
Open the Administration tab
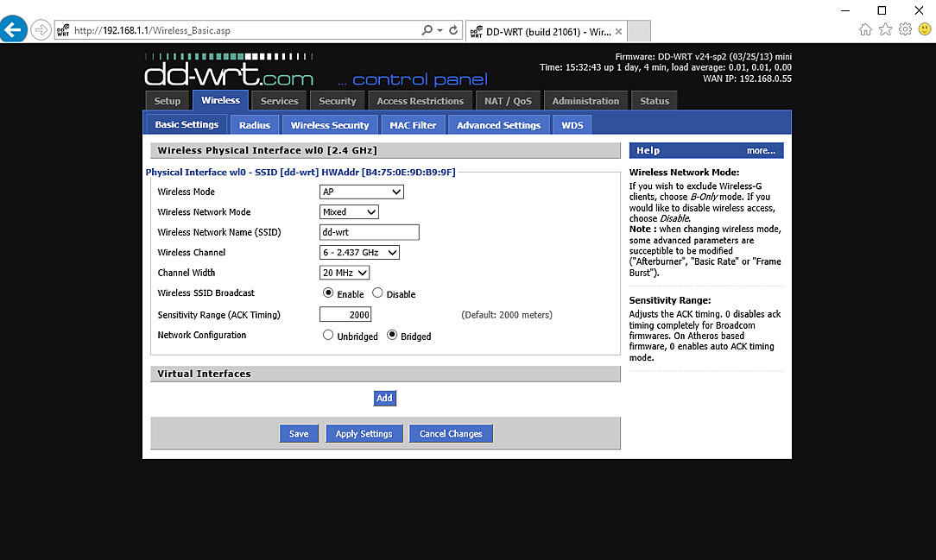585,101
